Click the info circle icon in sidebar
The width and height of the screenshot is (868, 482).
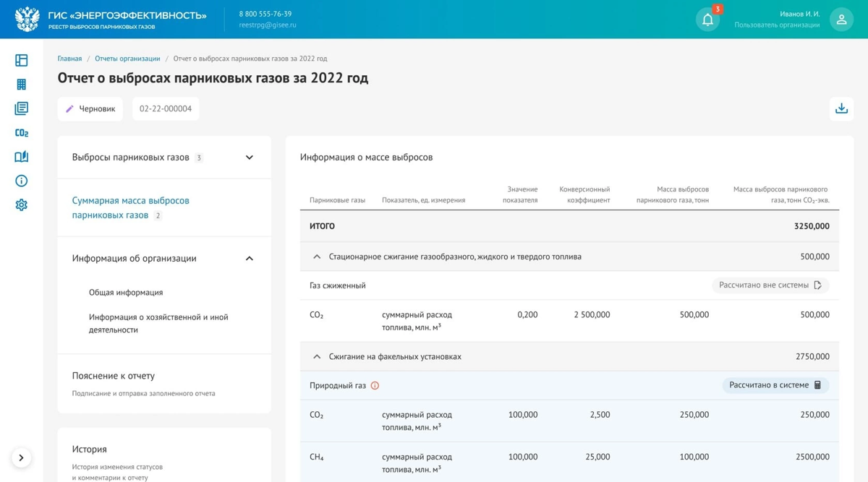click(x=21, y=181)
